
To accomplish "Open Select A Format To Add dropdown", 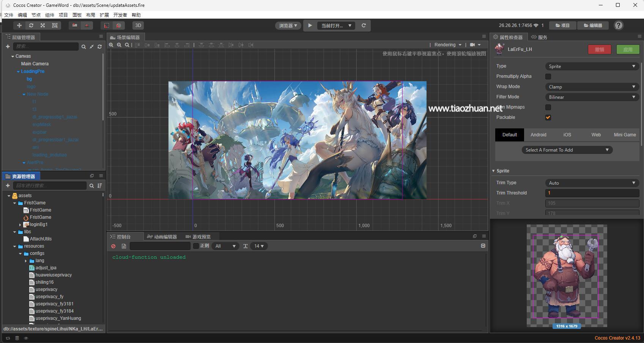I will pos(567,150).
